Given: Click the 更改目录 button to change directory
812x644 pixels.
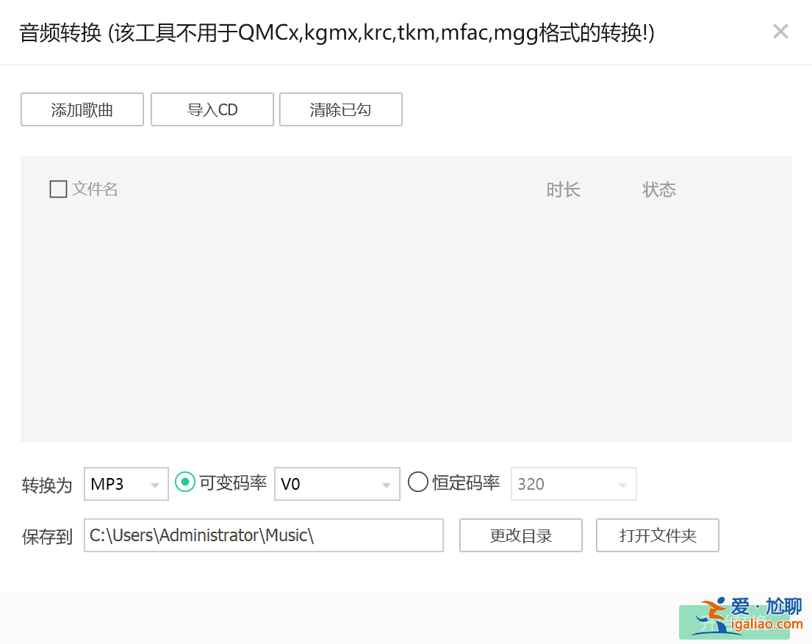Looking at the screenshot, I should click(520, 535).
